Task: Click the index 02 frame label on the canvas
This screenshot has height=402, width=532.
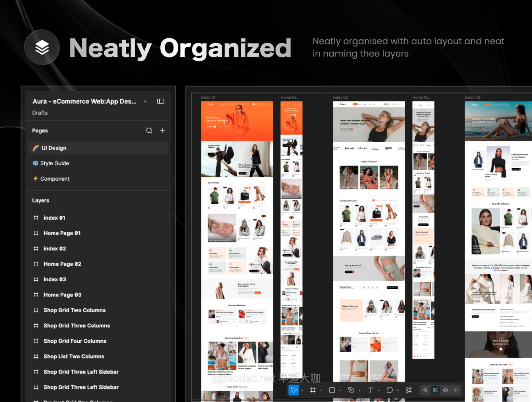Action: pyautogui.click(x=340, y=98)
